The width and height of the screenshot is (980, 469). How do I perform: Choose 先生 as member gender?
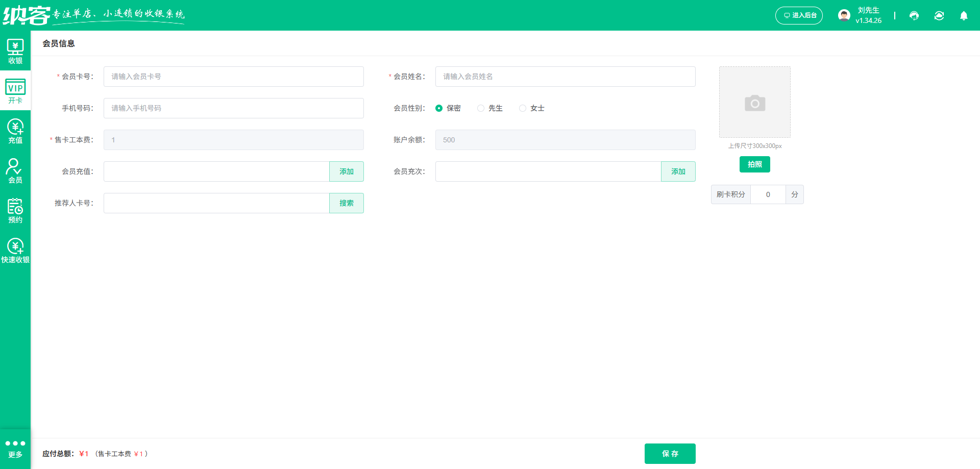[480, 108]
